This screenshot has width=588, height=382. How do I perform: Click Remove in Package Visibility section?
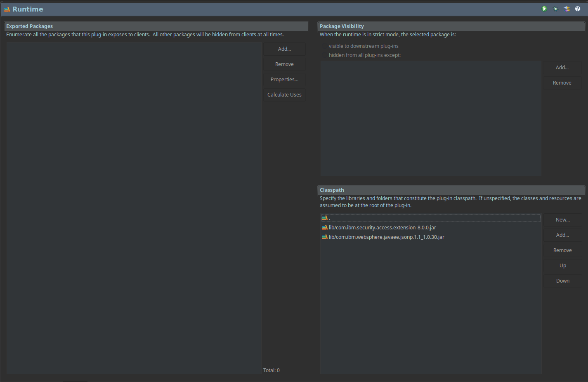click(562, 83)
